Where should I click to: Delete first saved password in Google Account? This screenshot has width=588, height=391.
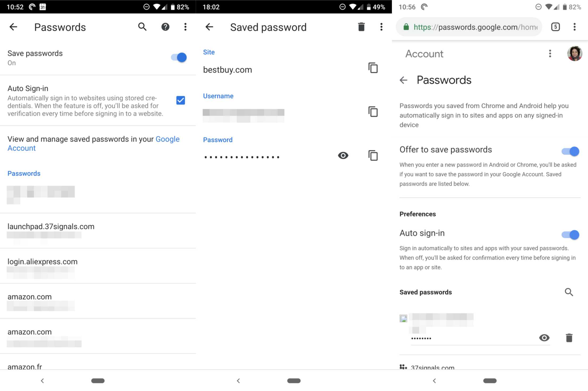(x=569, y=338)
